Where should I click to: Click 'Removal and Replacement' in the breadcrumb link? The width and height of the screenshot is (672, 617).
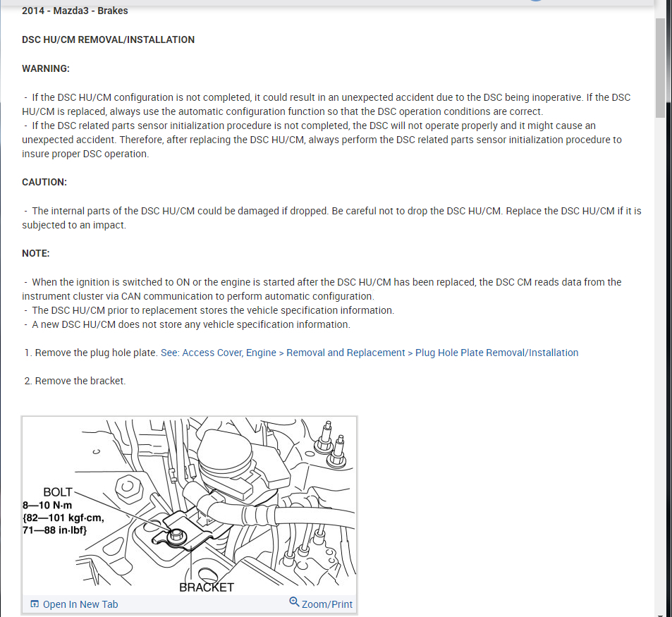[346, 353]
